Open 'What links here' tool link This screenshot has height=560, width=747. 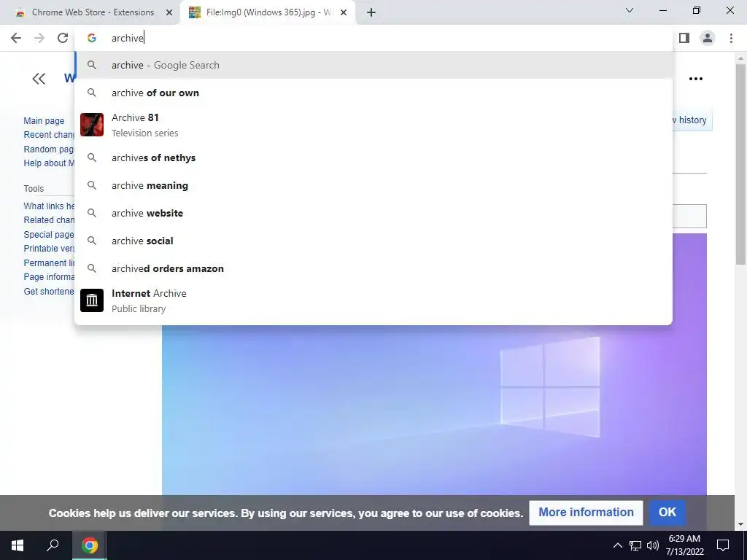point(49,206)
